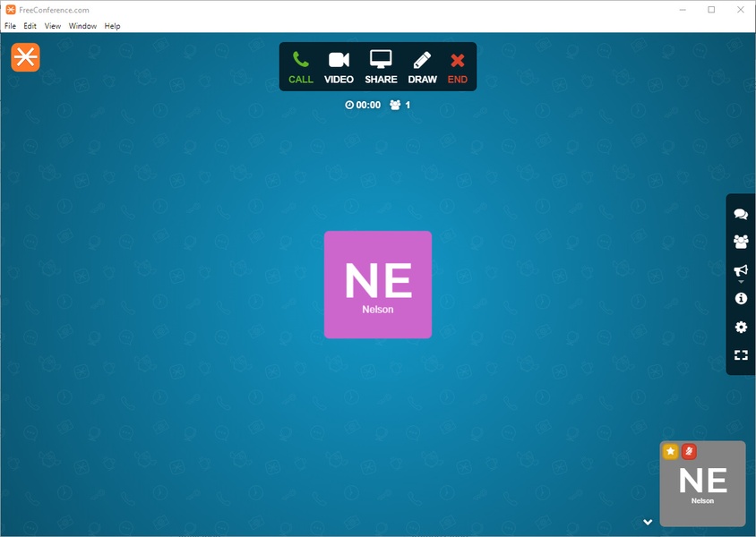Screen dimensions: 756x537
Task: Open participants list in sidebar
Action: (x=741, y=242)
